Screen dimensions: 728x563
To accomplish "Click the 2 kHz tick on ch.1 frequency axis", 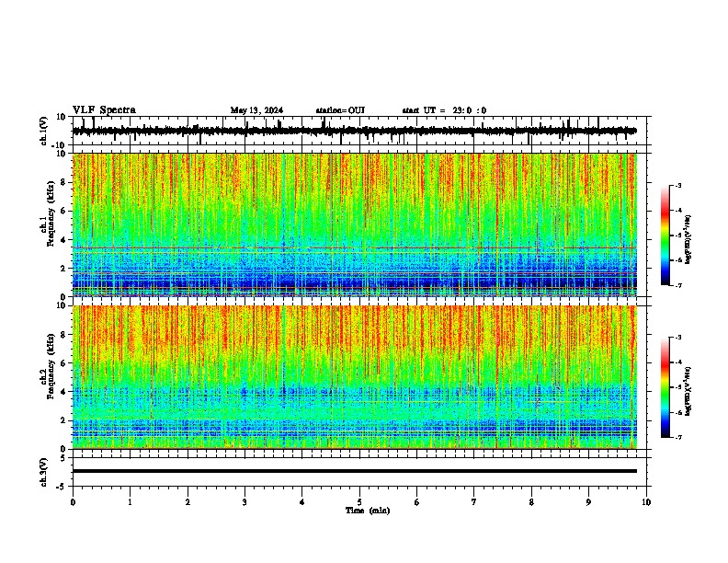I will tap(63, 268).
